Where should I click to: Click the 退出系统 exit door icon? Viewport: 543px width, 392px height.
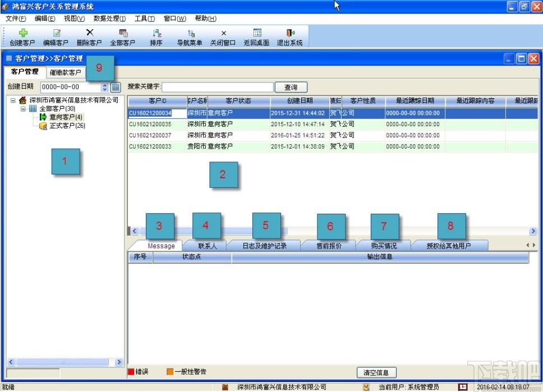pos(290,33)
